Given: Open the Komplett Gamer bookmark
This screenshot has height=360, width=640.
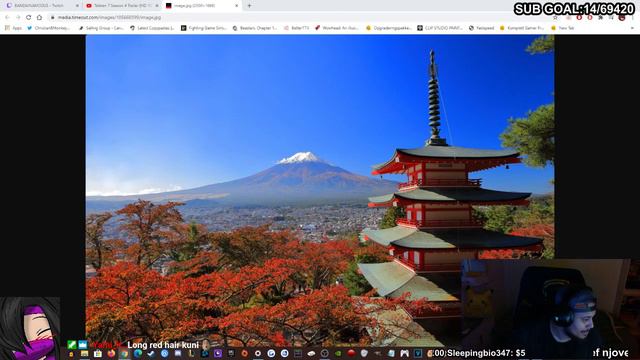Looking at the screenshot, I should coord(522,28).
